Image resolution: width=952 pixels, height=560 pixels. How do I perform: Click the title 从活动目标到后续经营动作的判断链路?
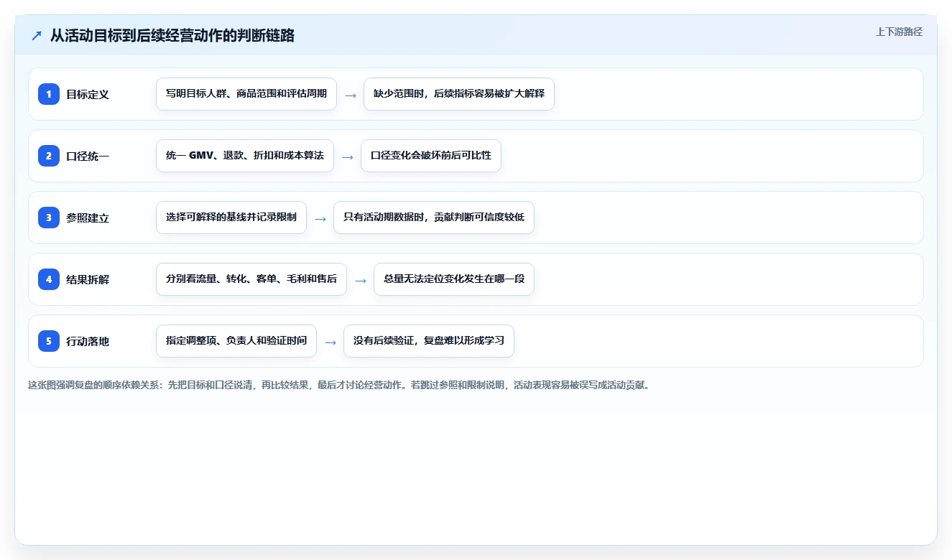click(x=172, y=35)
